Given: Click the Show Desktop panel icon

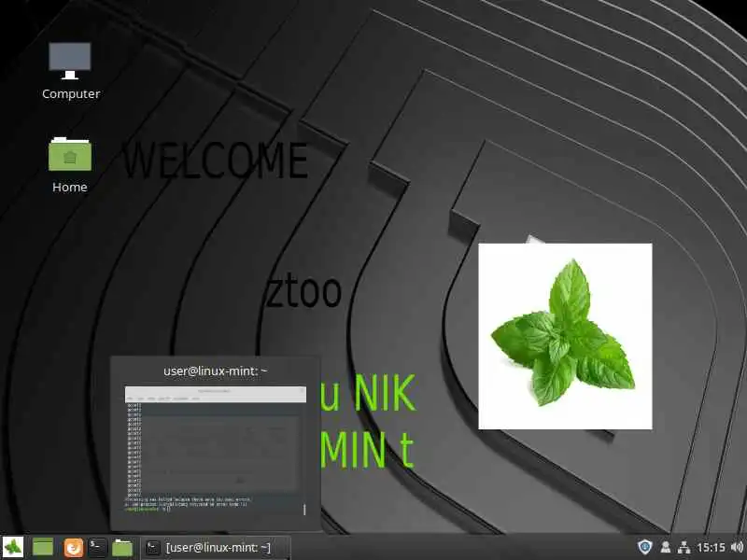Looking at the screenshot, I should 42,547.
